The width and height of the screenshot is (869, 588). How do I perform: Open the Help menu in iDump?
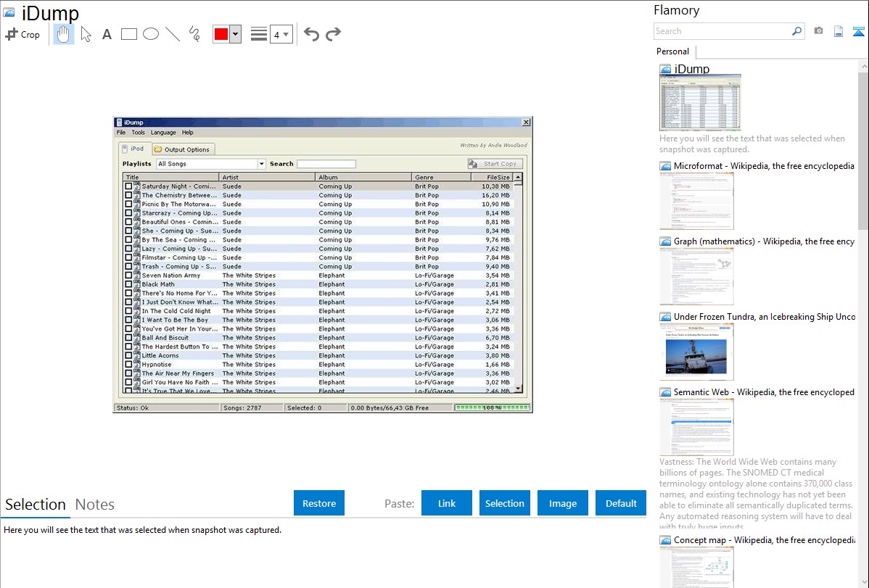tap(188, 133)
